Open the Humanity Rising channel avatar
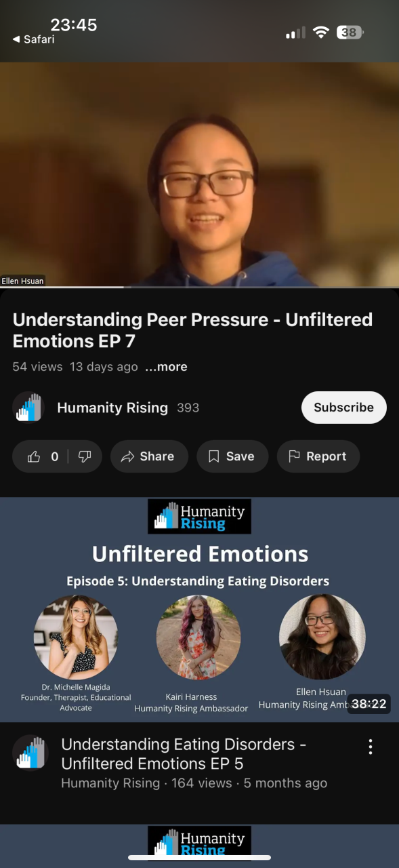 28,408
